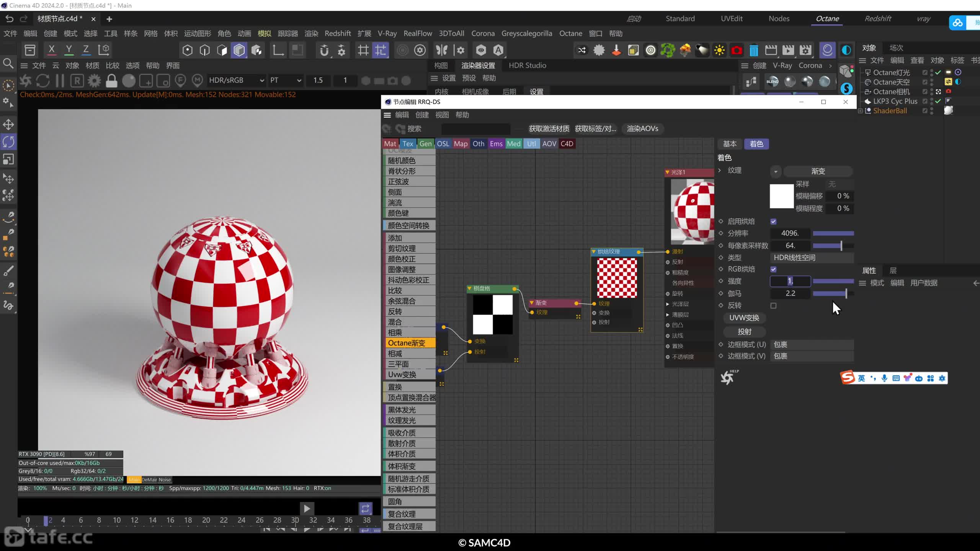The width and height of the screenshot is (980, 551).
Task: Open the 边框模式 (U) dropdown
Action: click(812, 345)
